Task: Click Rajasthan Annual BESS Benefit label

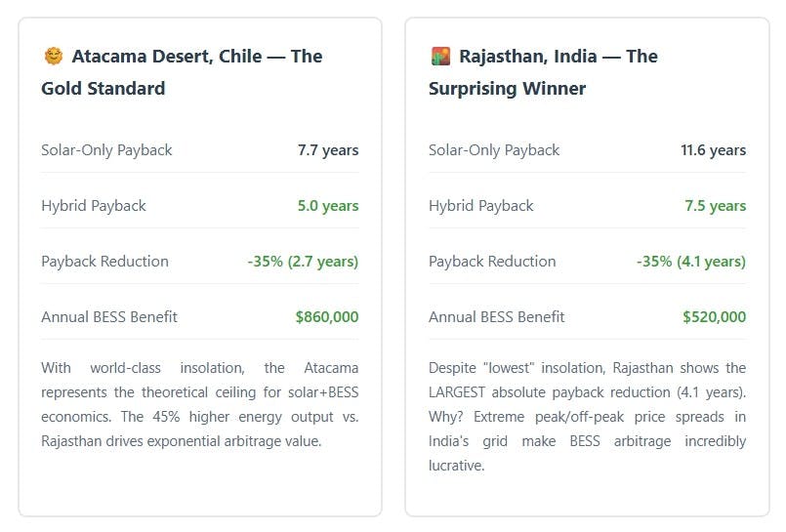Action: pos(497,317)
